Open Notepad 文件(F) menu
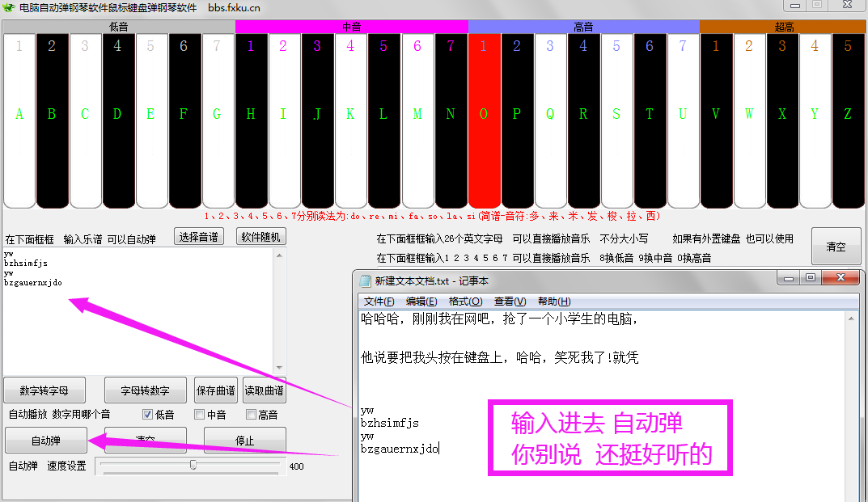868x502 pixels. 379,301
